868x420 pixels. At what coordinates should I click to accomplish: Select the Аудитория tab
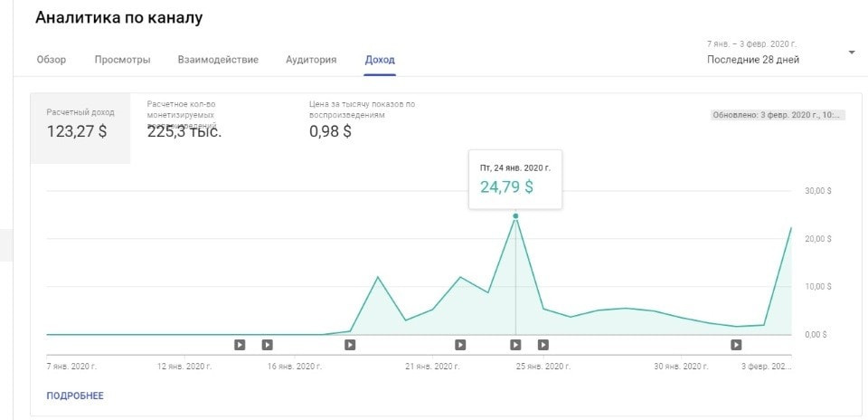[x=311, y=60]
